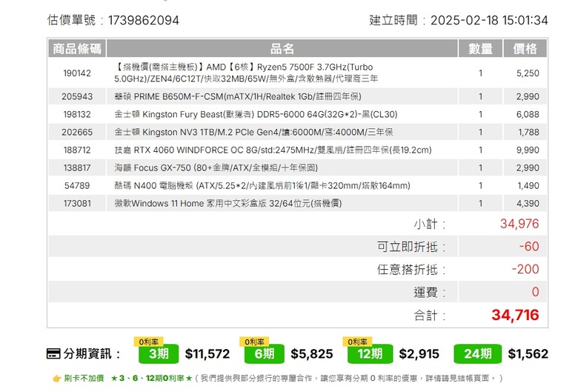
Task: Click the 數量 column header
Action: [x=480, y=48]
